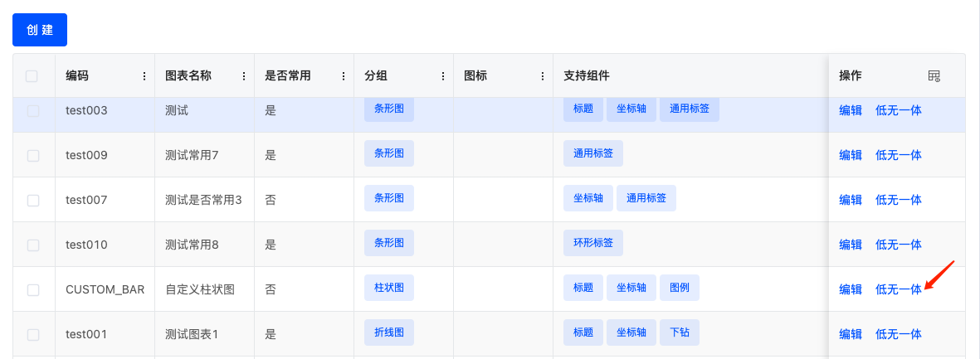This screenshot has height=359, width=980.
Task: Click the 图例 tag in CUSTOM_BAR row
Action: coord(680,288)
